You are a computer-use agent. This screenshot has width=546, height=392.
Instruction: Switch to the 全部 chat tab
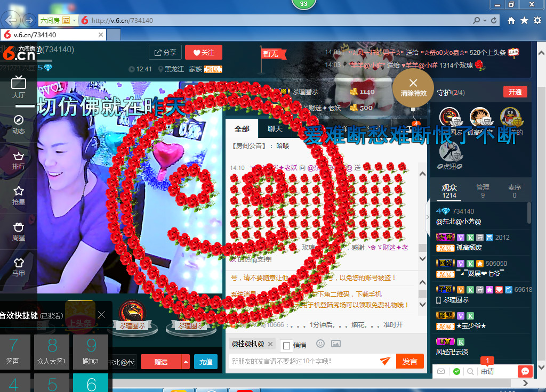point(242,129)
